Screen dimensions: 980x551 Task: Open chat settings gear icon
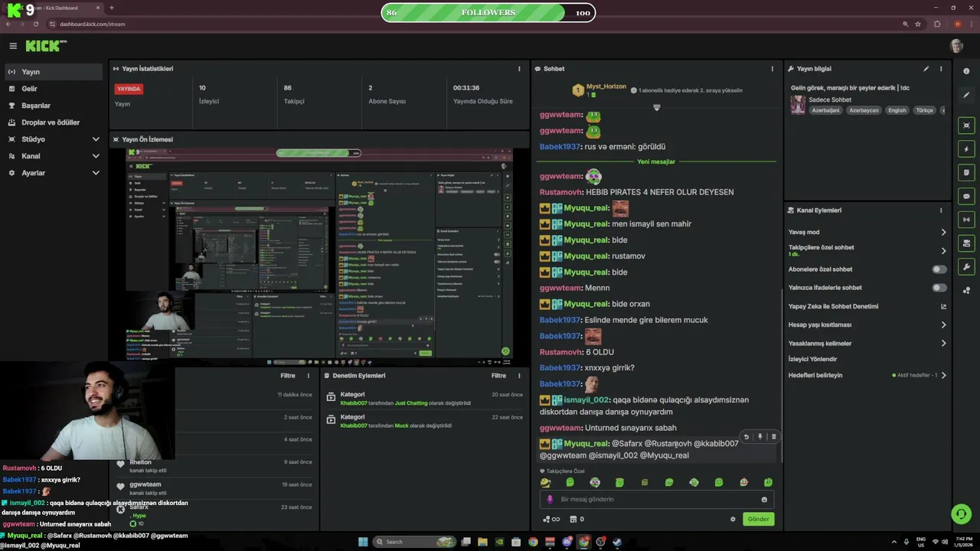[x=733, y=519]
